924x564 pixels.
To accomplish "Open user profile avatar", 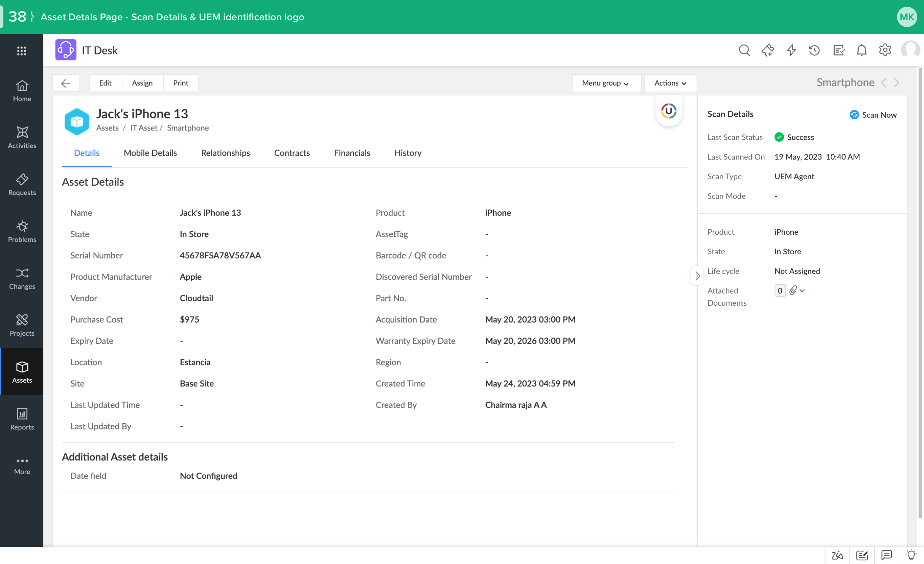I will click(x=910, y=50).
